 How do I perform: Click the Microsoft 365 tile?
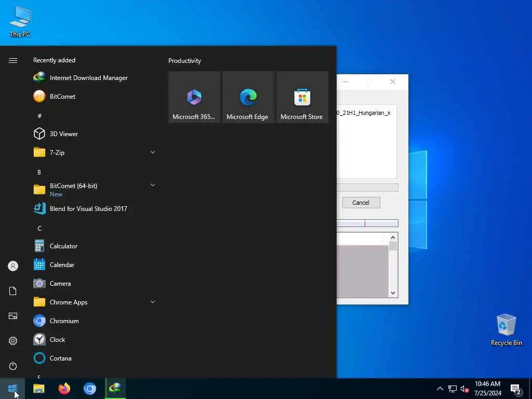click(x=194, y=97)
